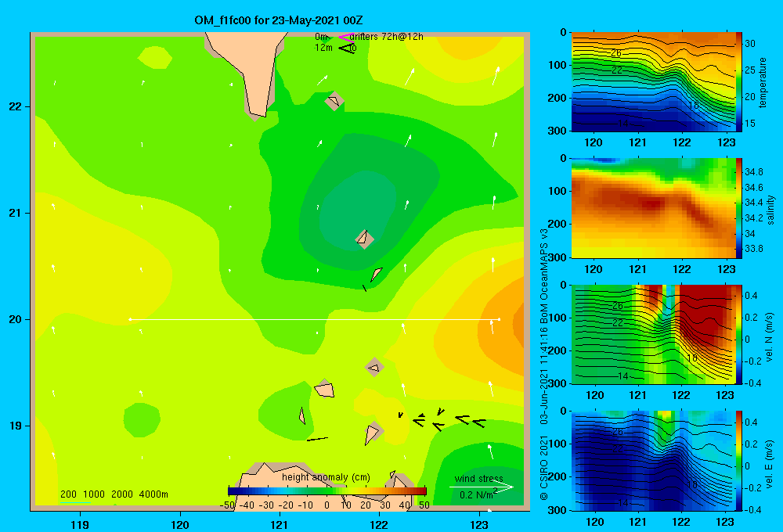Click the rotated 'vel. E (m/s)' label
Screen dimensions: 783x532
pyautogui.click(x=770, y=464)
